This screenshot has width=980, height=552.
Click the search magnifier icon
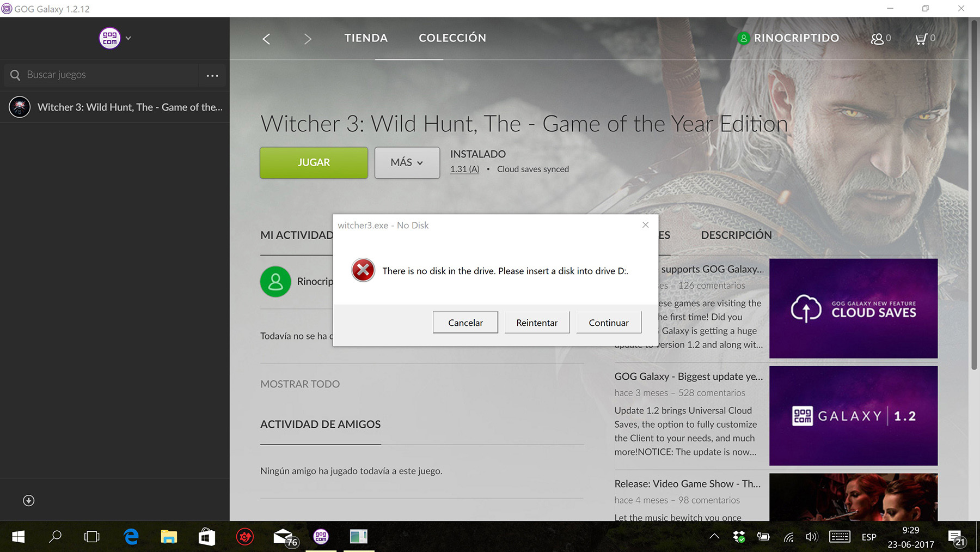pyautogui.click(x=15, y=75)
